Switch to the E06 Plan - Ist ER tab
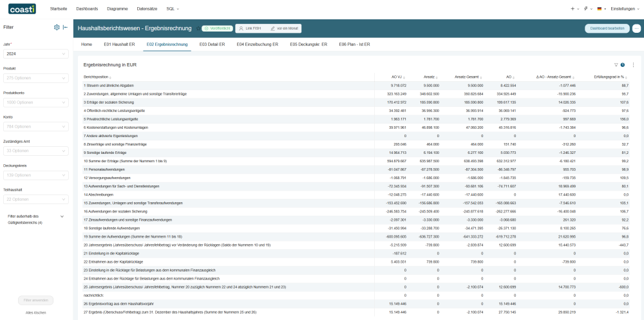The width and height of the screenshot is (644, 320). (354, 44)
